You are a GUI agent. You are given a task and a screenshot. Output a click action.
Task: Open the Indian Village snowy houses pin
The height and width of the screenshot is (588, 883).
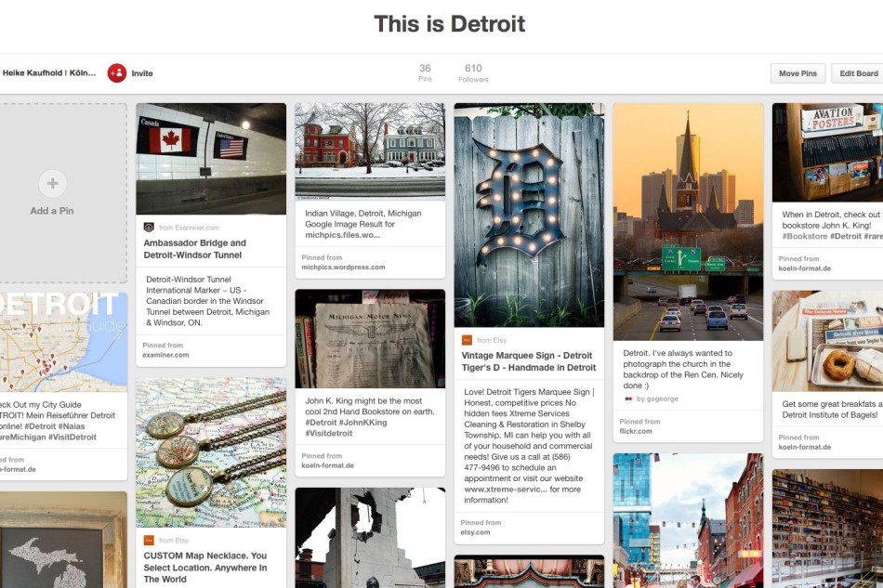pos(370,151)
